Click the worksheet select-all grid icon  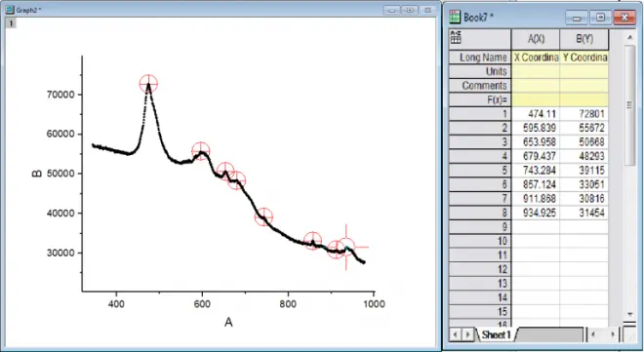pyautogui.click(x=456, y=37)
